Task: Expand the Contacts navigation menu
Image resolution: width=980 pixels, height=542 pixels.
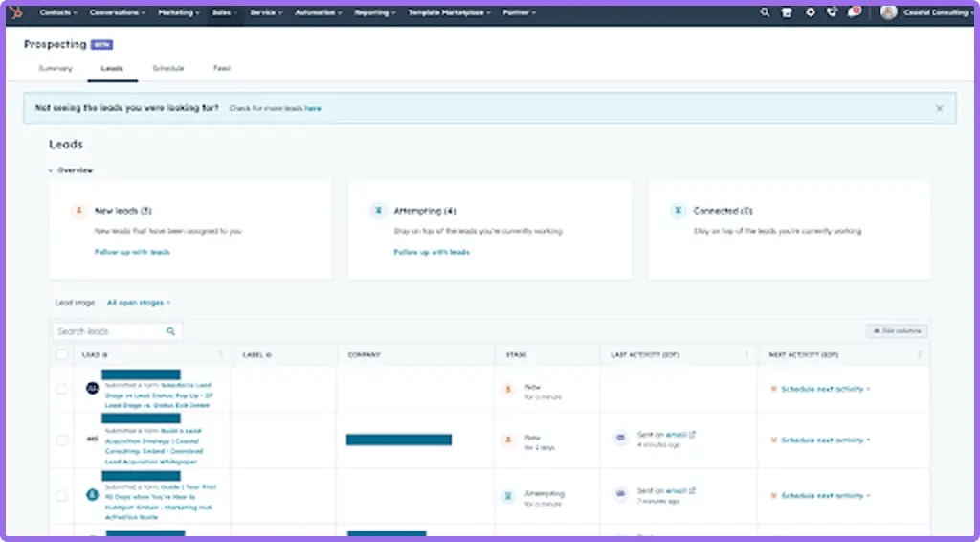Action: click(x=58, y=12)
